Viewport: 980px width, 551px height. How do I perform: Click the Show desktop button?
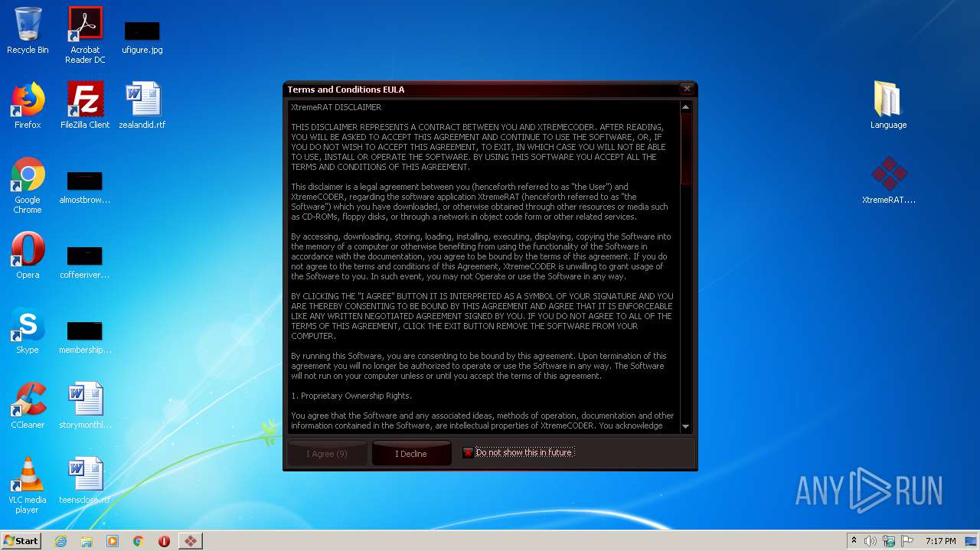972,541
